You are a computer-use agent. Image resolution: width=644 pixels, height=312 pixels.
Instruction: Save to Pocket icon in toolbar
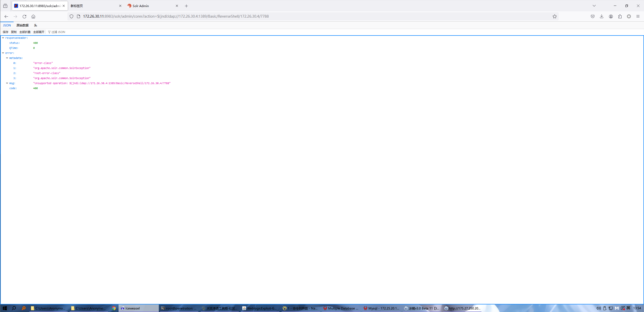point(593,16)
